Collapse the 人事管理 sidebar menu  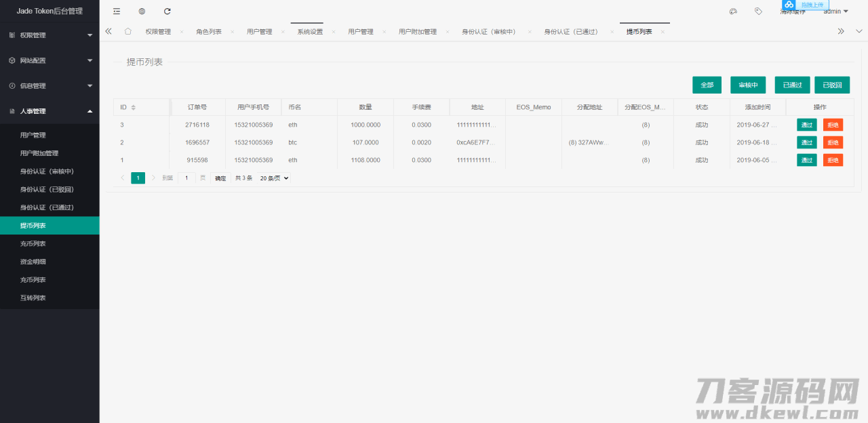(50, 111)
